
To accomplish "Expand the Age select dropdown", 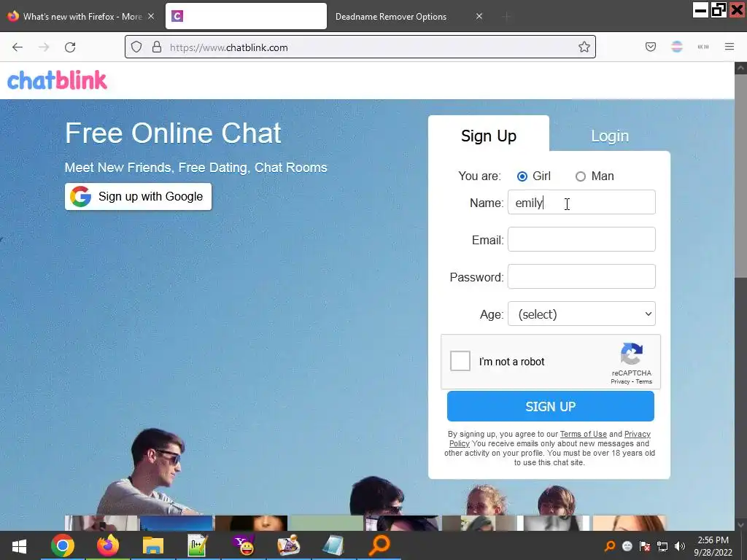I will tap(581, 314).
